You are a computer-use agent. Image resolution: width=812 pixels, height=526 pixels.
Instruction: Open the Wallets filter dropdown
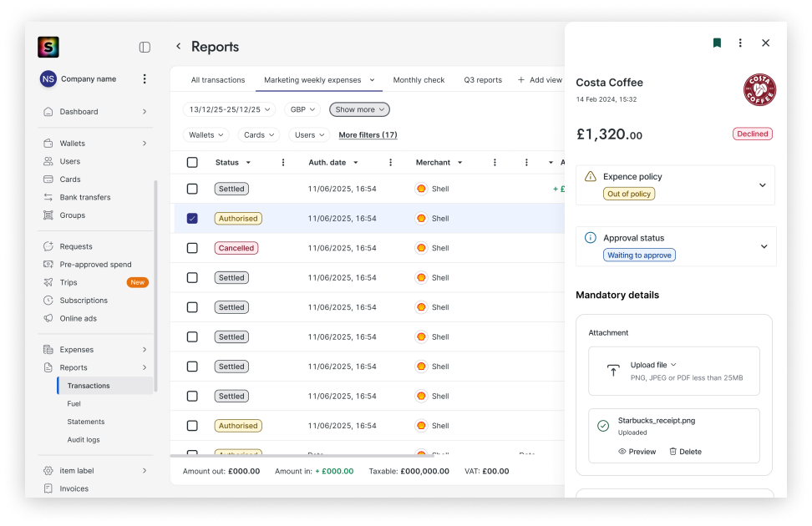click(x=206, y=134)
